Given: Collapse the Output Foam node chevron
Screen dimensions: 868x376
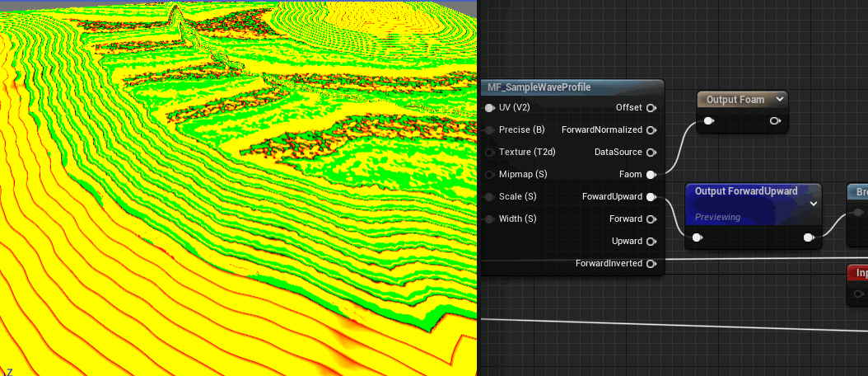Looking at the screenshot, I should [780, 100].
